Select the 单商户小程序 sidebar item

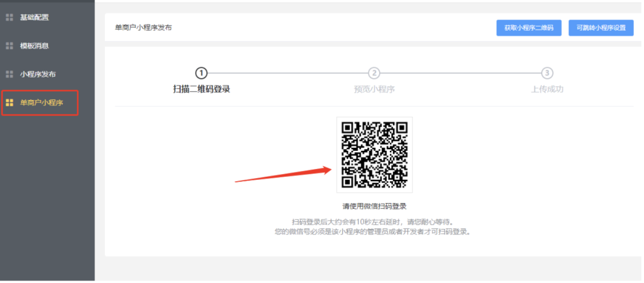coord(40,103)
